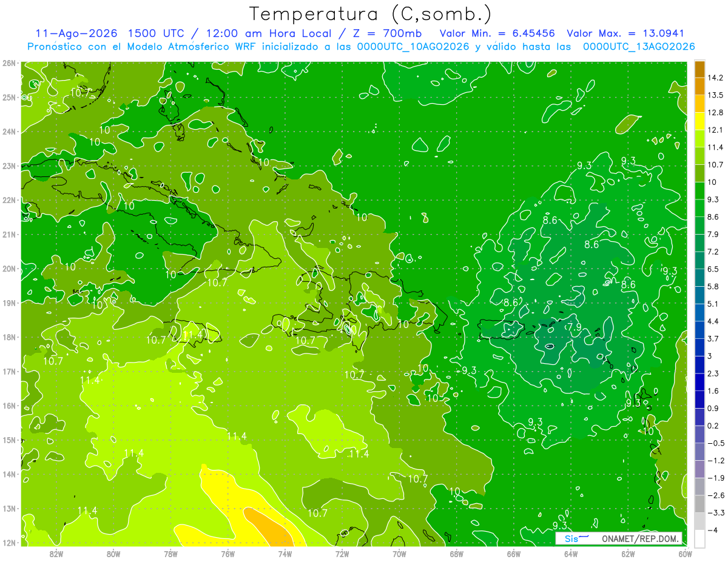728x562 pixels.
Task: Click the yellow swatch between 12.8 and 12.1
Action: (699, 121)
